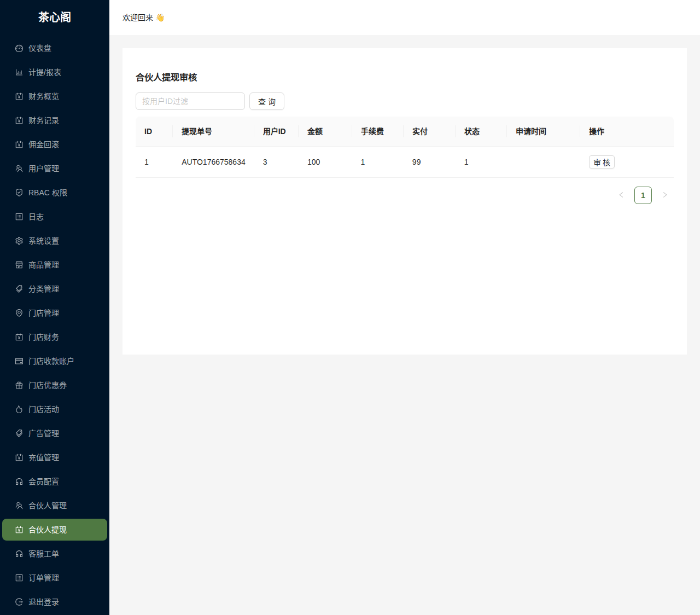Go to next page using right chevron

665,195
